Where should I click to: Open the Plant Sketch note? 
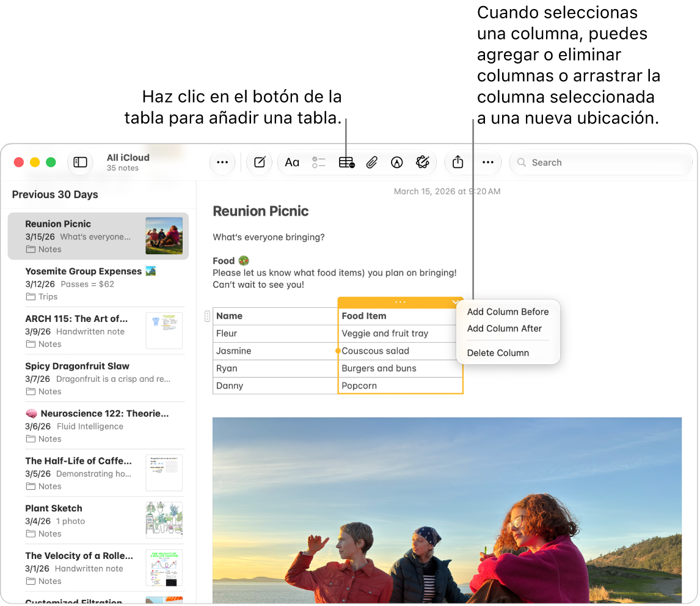[x=98, y=520]
